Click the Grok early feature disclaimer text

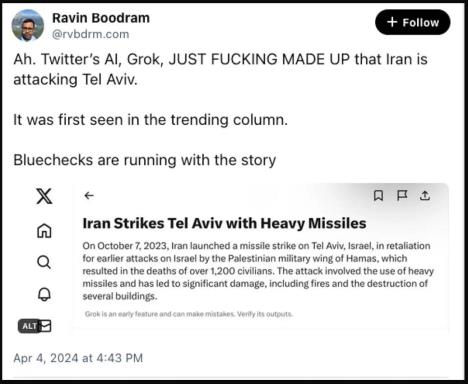[x=189, y=314]
